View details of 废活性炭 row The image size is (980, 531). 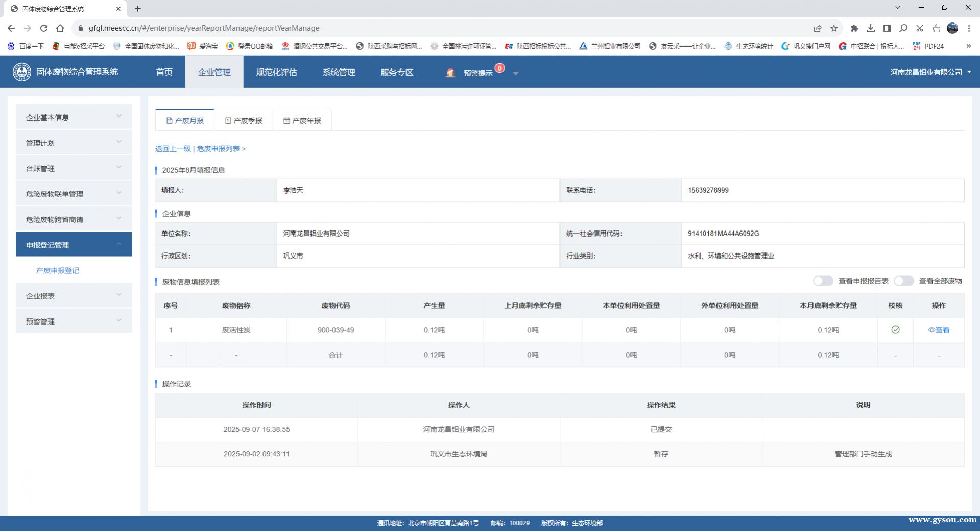coord(939,330)
